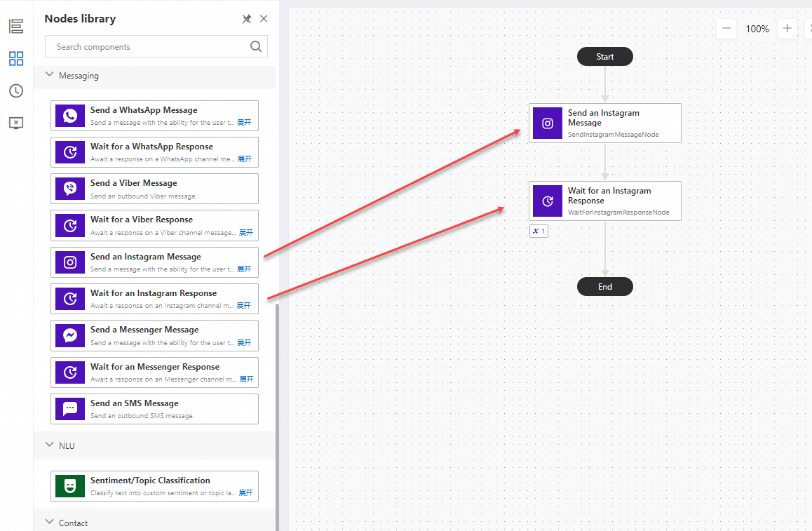Click the Nodes library heading
812x531 pixels.
coord(80,19)
